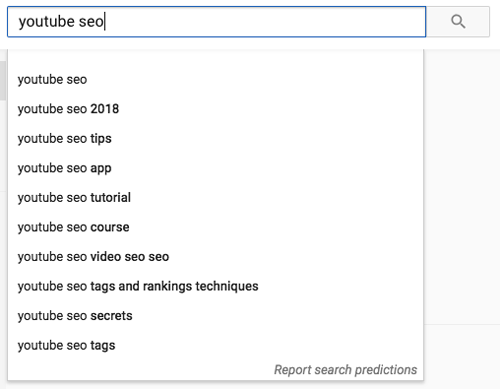Click the empty search box area right of the typed text
This screenshot has width=500, height=389.
[x=265, y=22]
